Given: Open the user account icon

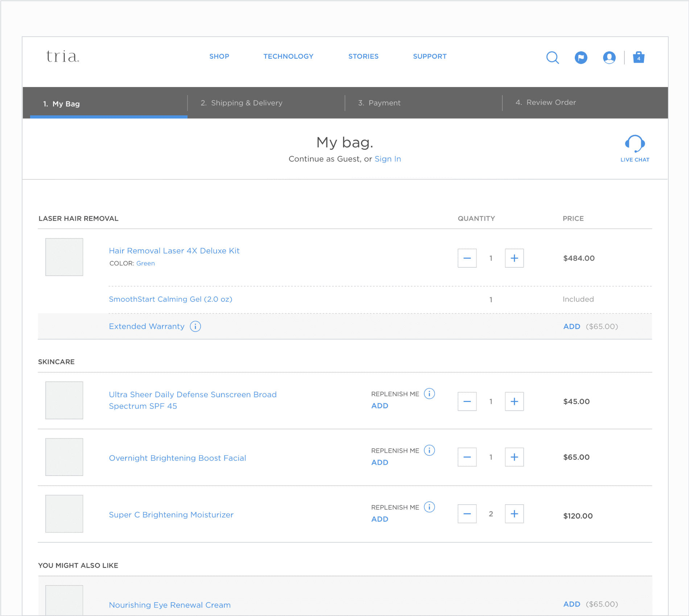Looking at the screenshot, I should coord(609,57).
